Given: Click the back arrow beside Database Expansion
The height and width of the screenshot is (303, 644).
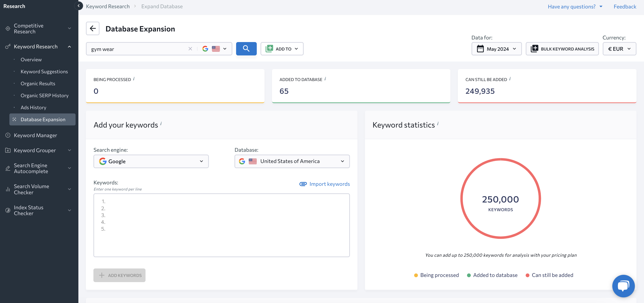Looking at the screenshot, I should coord(92,28).
